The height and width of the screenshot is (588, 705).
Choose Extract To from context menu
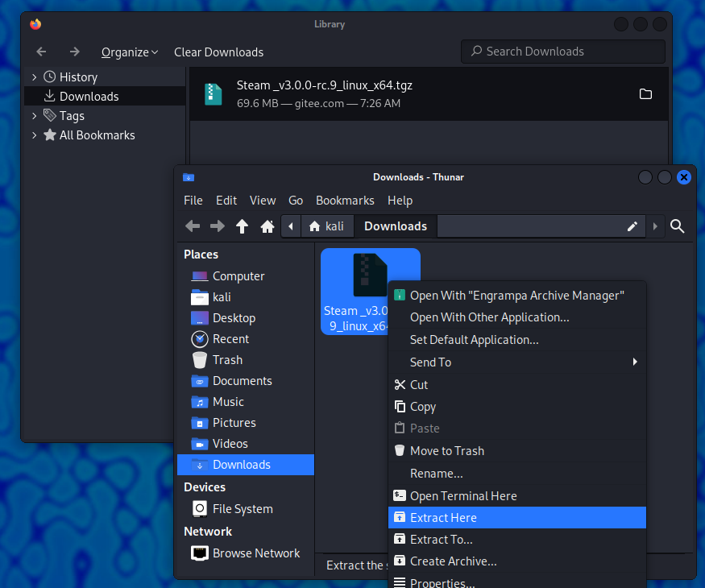pyautogui.click(x=517, y=540)
